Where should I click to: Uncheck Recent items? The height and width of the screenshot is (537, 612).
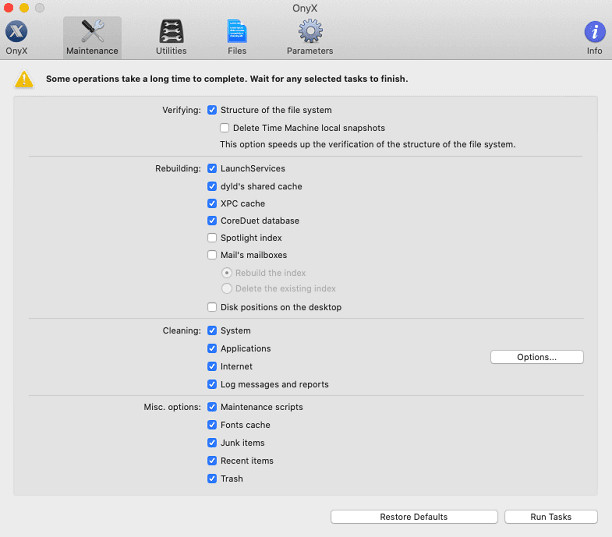(x=212, y=461)
